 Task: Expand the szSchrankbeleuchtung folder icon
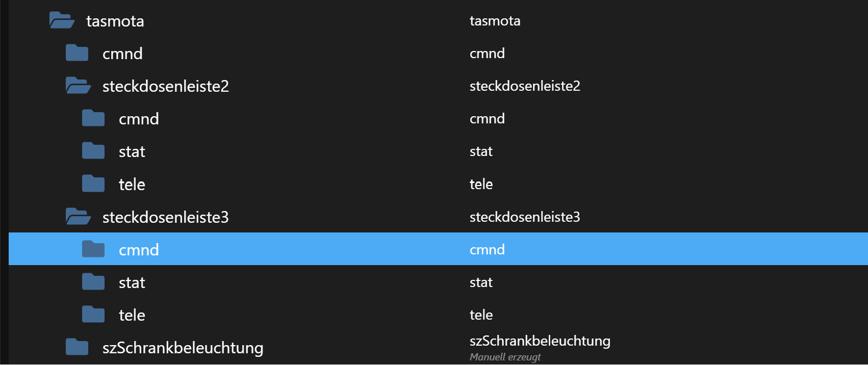tap(77, 347)
